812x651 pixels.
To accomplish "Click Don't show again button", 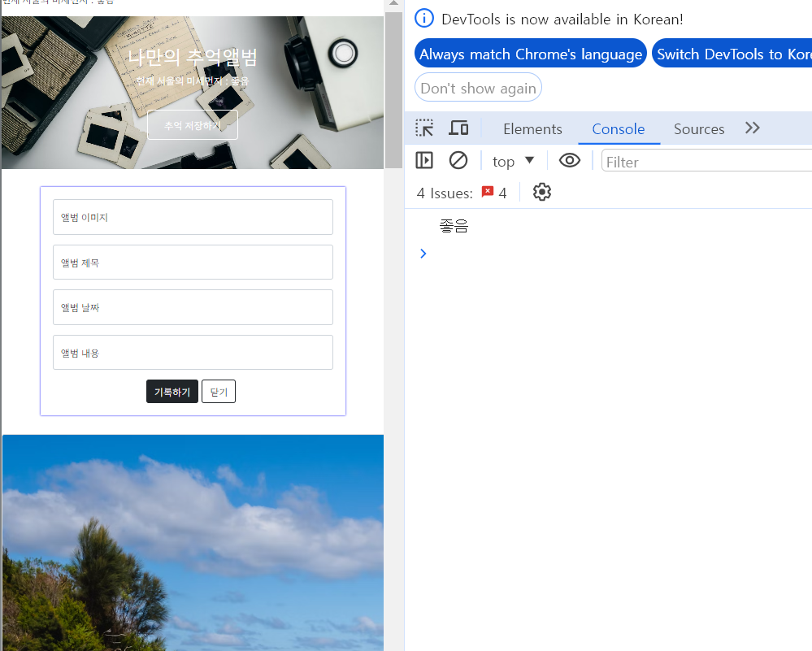I will click(478, 88).
